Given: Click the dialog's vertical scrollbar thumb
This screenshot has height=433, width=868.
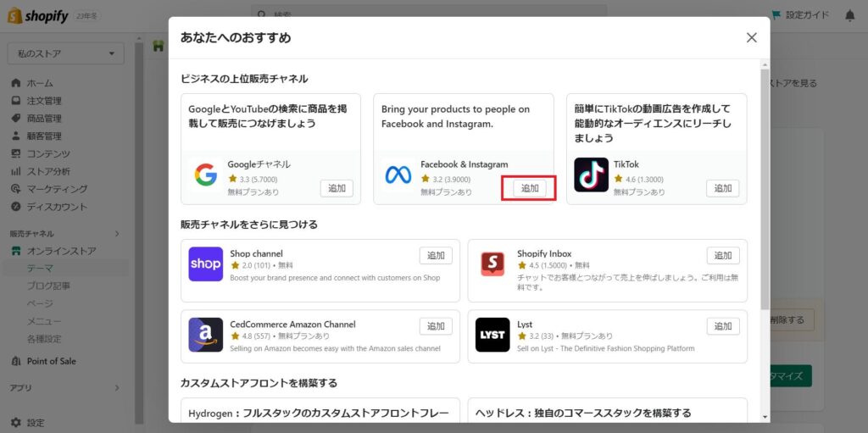Looking at the screenshot, I should 765,188.
